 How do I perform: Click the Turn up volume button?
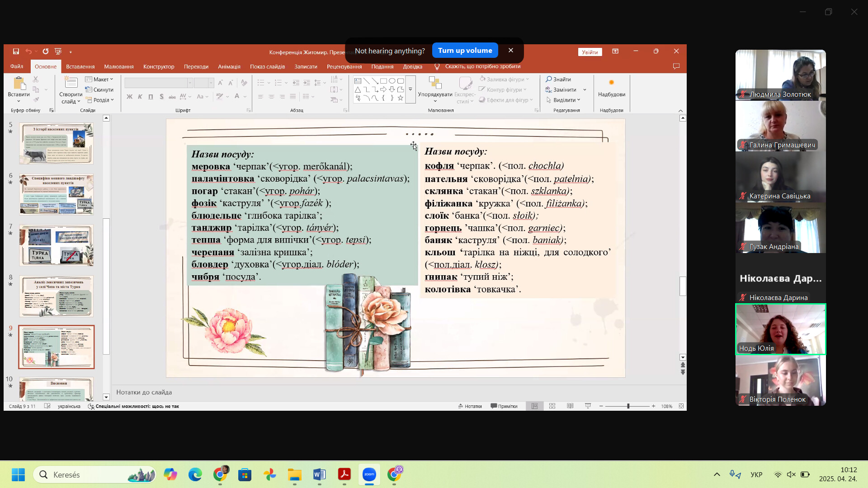465,51
